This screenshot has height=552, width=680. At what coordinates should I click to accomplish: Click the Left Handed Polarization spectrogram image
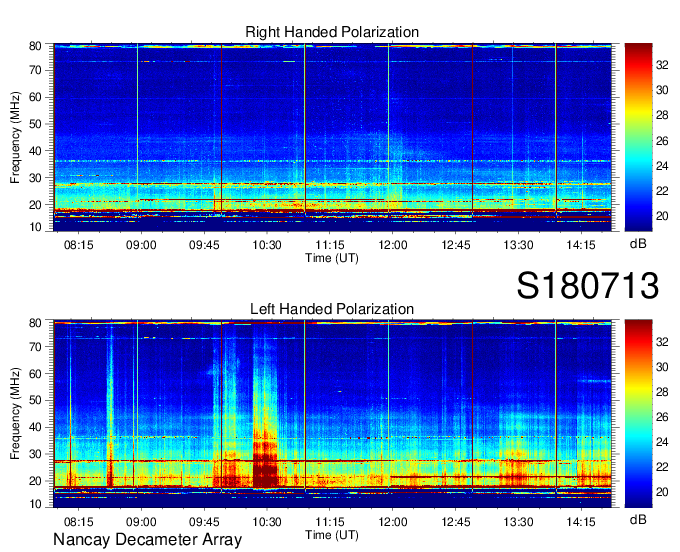[x=332, y=414]
